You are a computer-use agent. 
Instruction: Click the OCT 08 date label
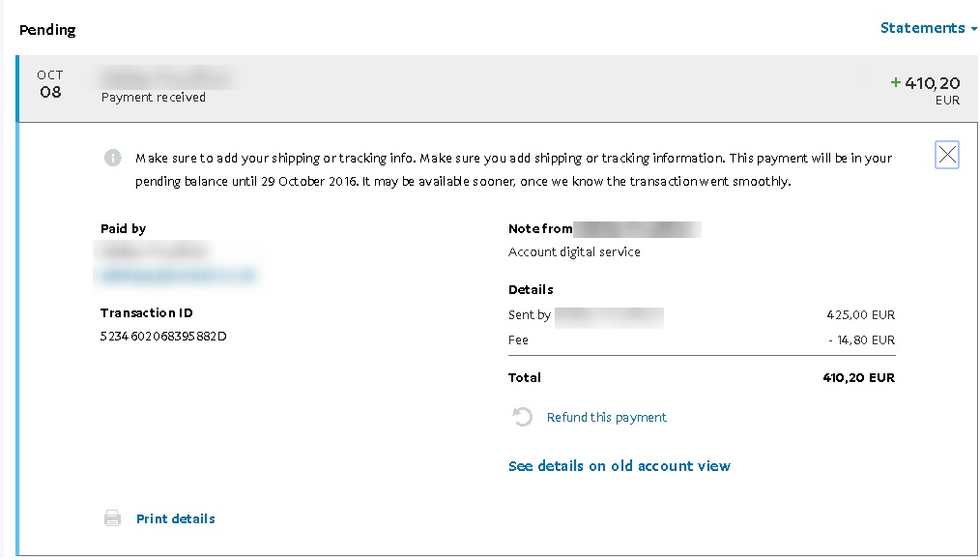point(50,84)
